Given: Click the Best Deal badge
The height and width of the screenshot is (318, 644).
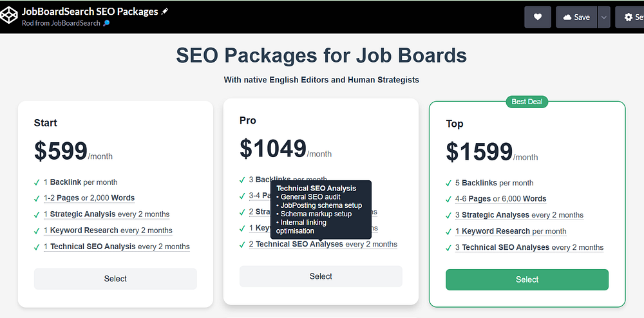Looking at the screenshot, I should coord(527,102).
